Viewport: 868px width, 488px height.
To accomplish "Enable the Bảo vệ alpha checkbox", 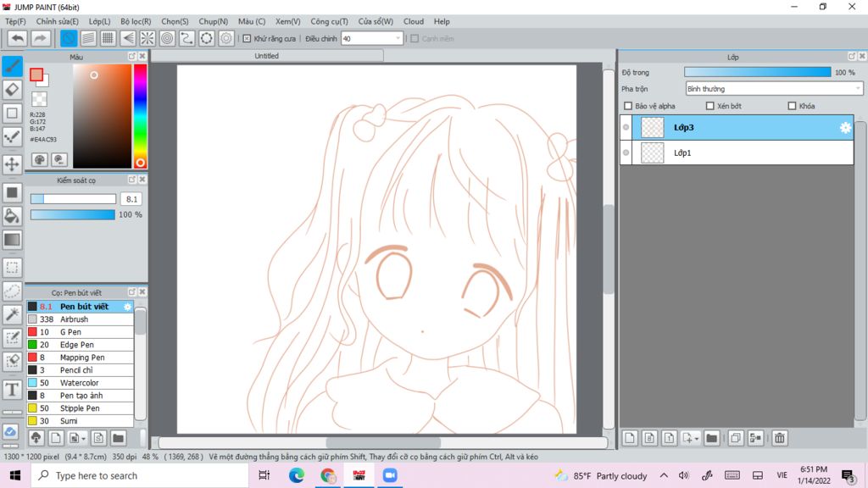I will point(628,106).
